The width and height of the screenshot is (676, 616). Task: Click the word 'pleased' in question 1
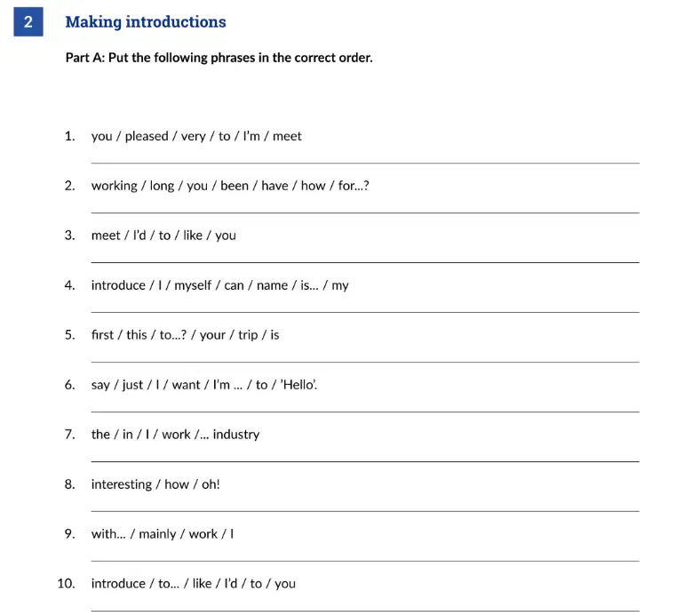[147, 137]
